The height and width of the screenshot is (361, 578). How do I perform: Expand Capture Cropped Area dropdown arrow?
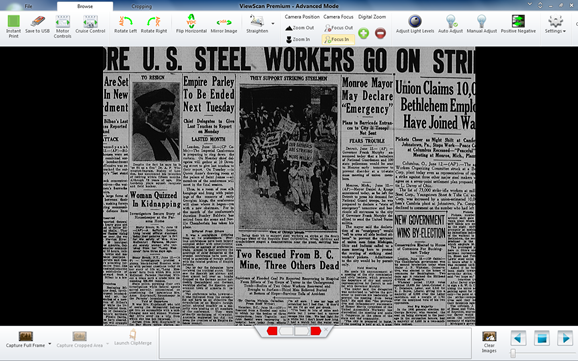coord(108,344)
